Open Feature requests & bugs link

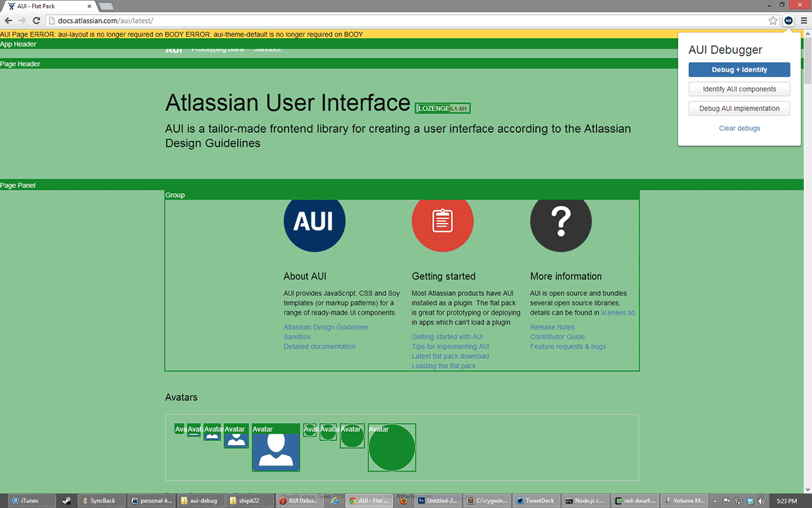point(568,347)
